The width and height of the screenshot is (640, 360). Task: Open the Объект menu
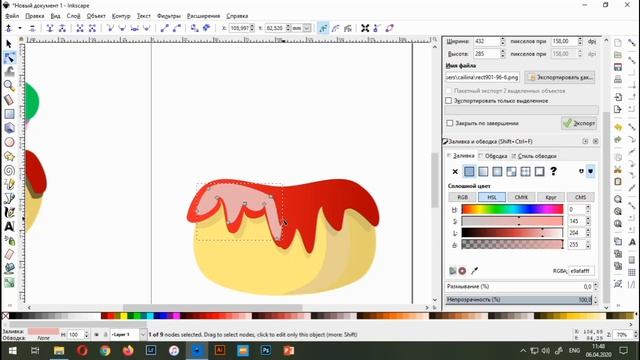coord(96,16)
